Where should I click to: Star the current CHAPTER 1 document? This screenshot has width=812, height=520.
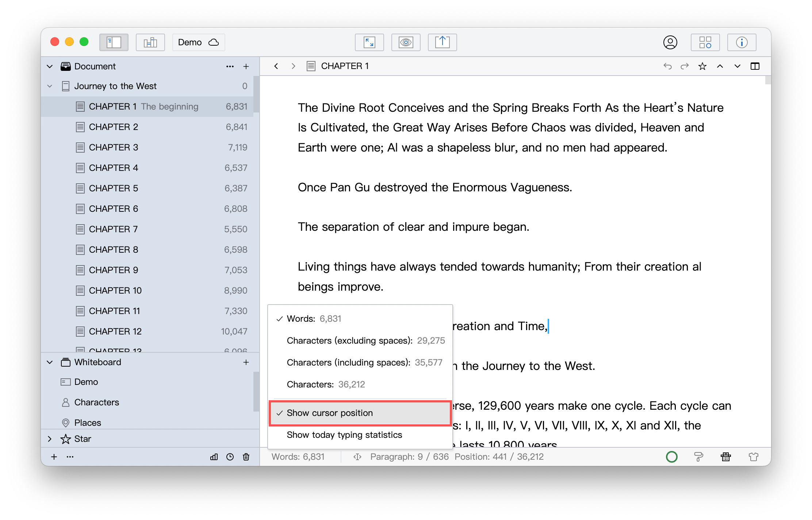pos(702,66)
